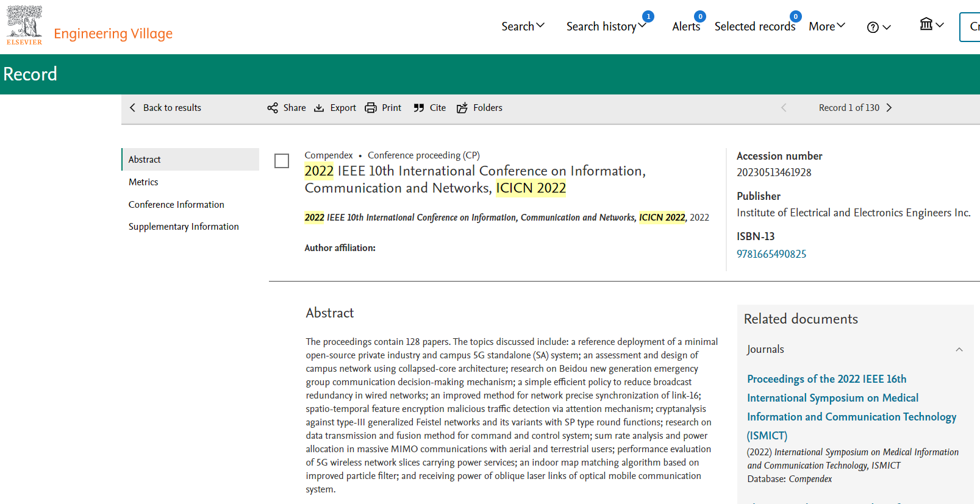Click the Share label text
980x504 pixels.
[295, 108]
